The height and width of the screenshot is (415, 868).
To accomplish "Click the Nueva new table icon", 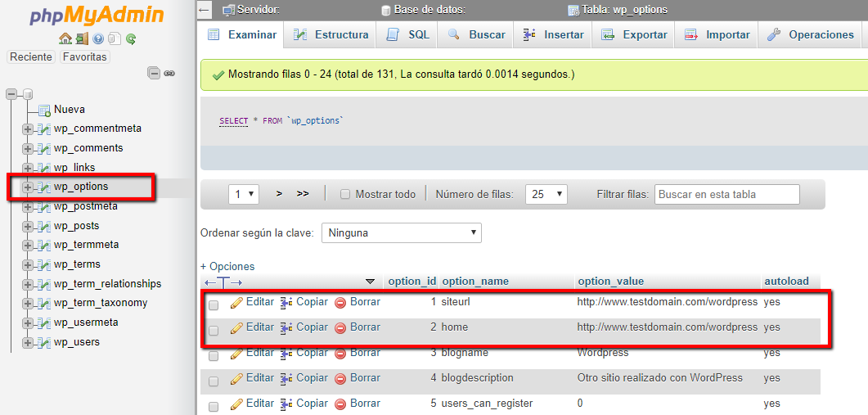I will [x=45, y=110].
